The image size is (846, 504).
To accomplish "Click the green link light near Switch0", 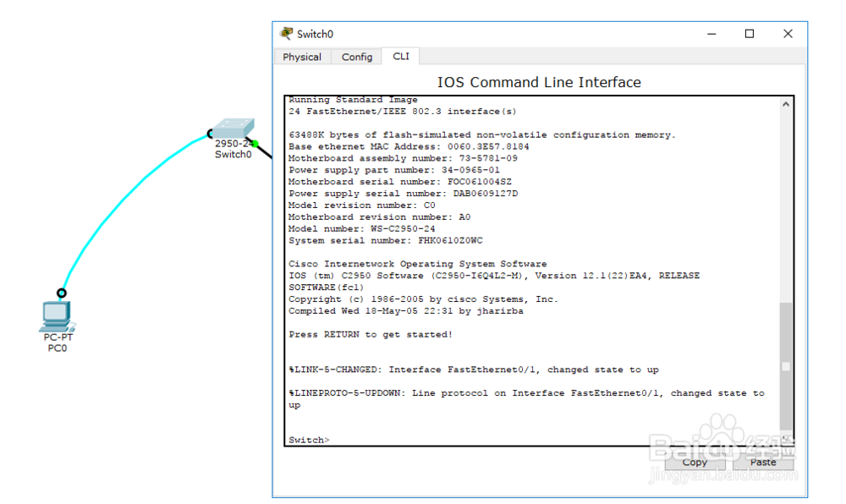I will click(255, 144).
